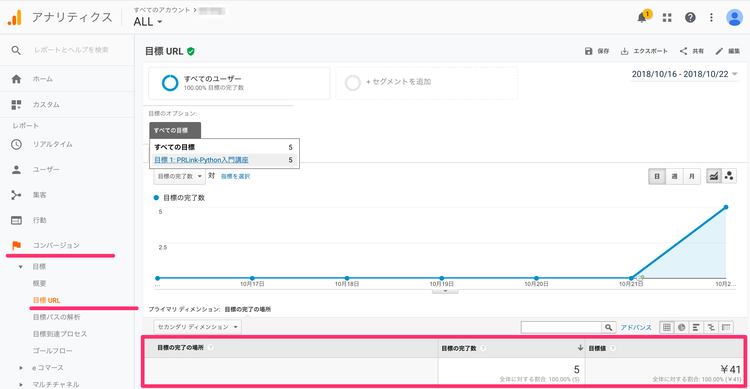Click the 行動 behavior icon

tap(16, 220)
